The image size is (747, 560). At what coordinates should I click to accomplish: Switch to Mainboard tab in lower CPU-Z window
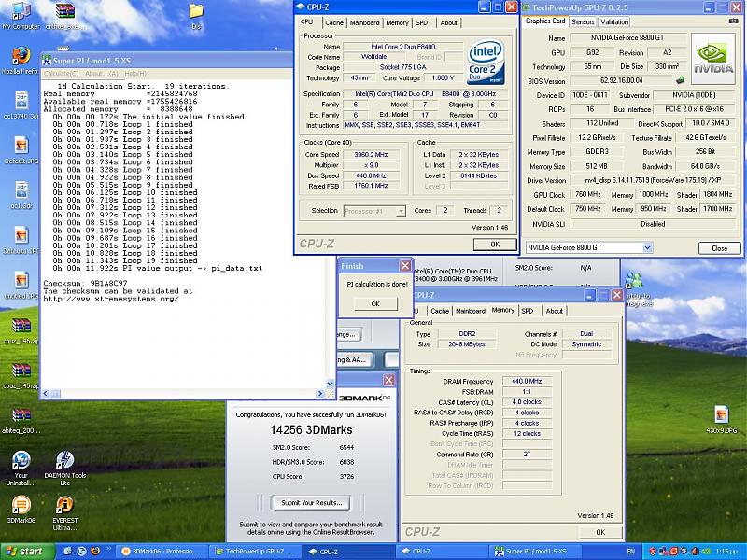(471, 311)
